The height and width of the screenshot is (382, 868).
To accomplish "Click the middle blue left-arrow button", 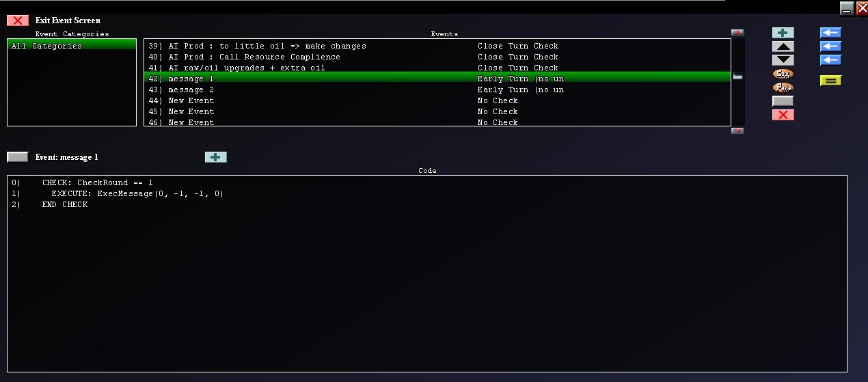I will 831,46.
